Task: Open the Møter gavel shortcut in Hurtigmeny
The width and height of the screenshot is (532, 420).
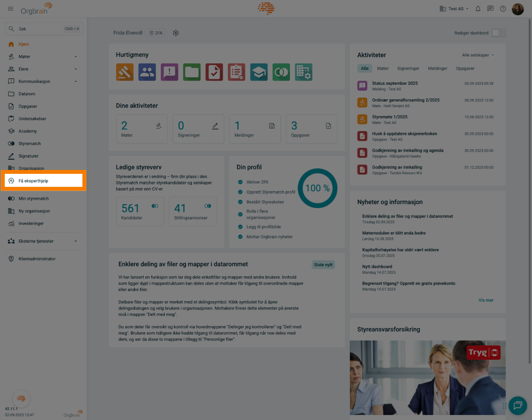Action: pos(125,72)
